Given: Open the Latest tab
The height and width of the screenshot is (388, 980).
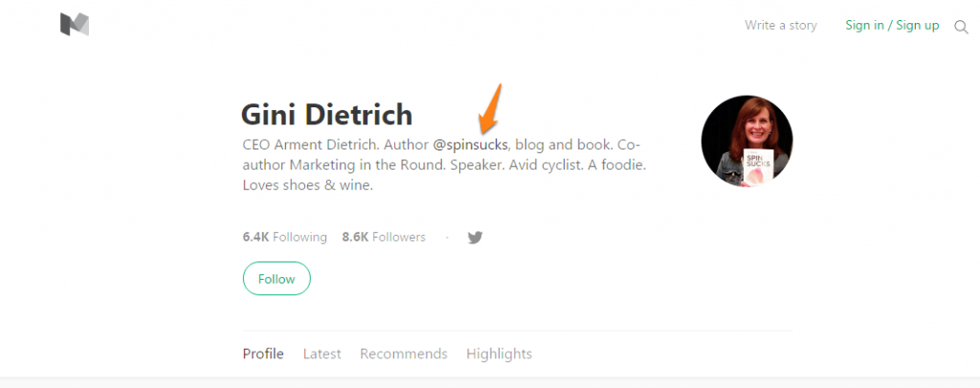Looking at the screenshot, I should [x=322, y=354].
